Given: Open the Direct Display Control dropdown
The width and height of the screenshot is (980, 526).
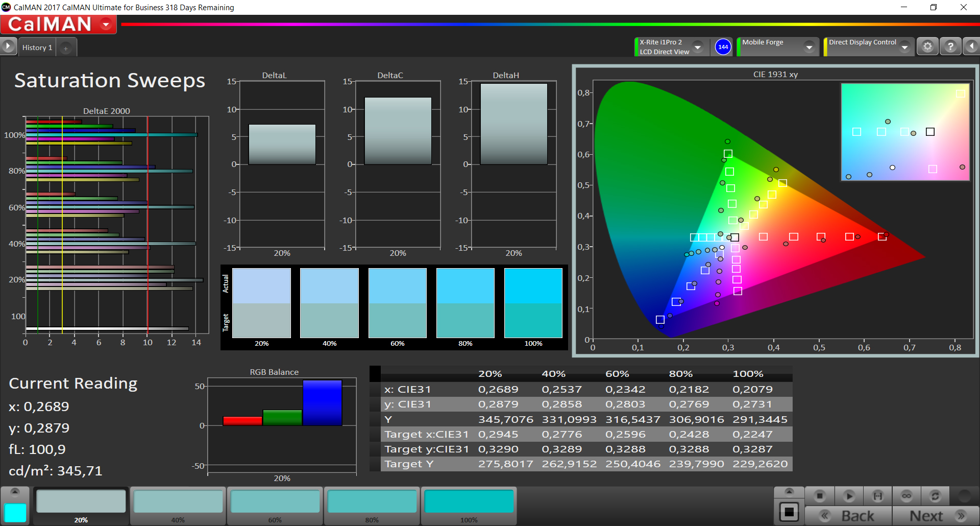Looking at the screenshot, I should point(904,47).
